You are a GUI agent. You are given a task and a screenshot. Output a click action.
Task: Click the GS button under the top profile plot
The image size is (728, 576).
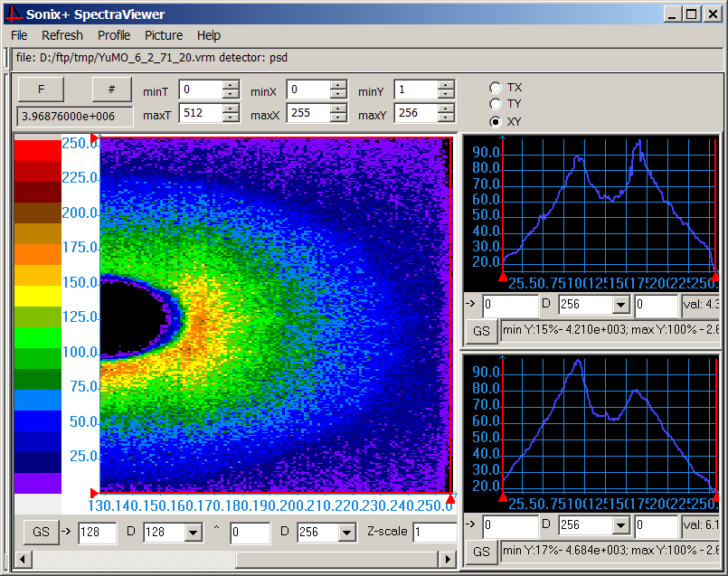coord(481,331)
